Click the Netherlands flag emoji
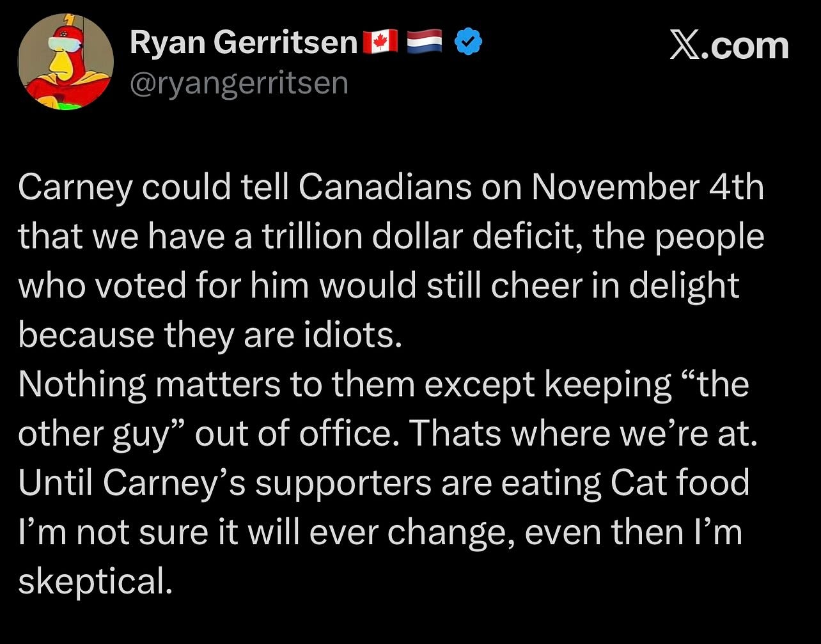 click(x=425, y=43)
